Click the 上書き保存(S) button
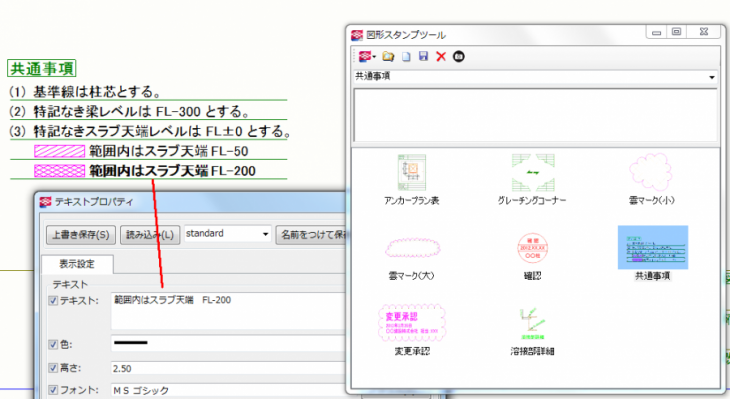730x399 pixels. click(81, 235)
